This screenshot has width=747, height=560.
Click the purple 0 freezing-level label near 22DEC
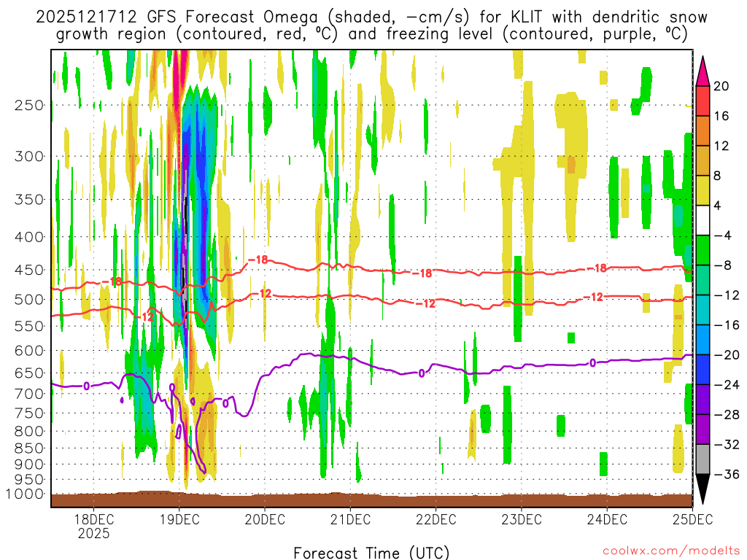(421, 373)
